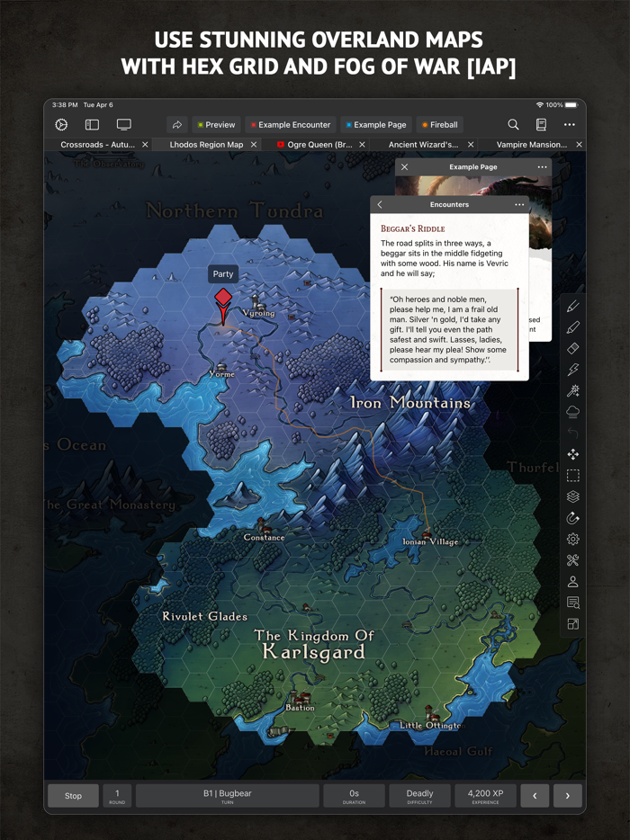Click the Party label tooltip
The height and width of the screenshot is (840, 630).
click(x=223, y=273)
